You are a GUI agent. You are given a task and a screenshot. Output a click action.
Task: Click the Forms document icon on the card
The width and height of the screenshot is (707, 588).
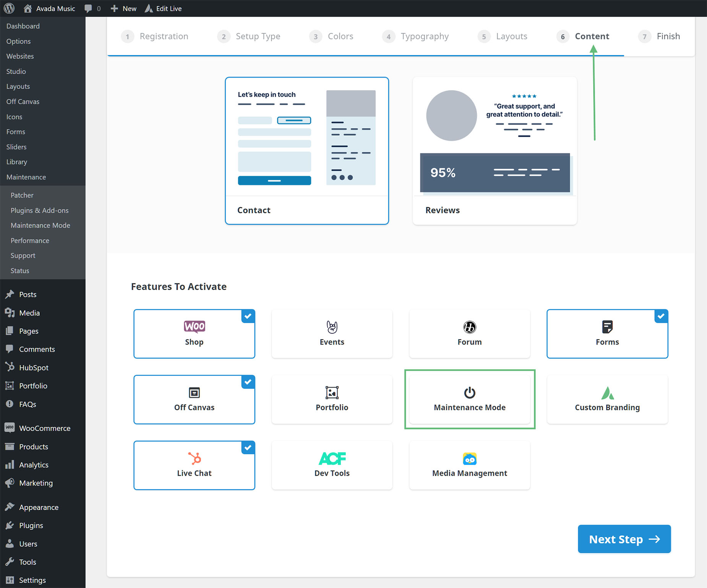607,327
